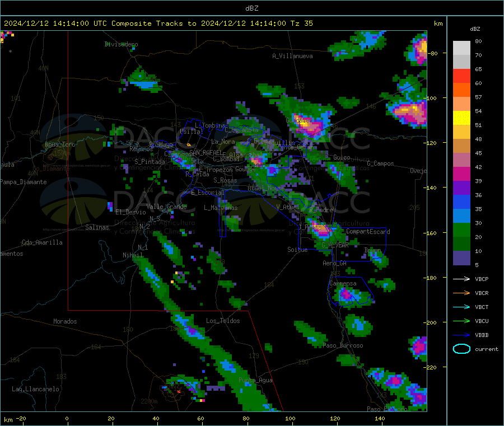This screenshot has height=426, width=504.
Task: Click the '-200' tick on the right axis
Action: click(x=430, y=322)
